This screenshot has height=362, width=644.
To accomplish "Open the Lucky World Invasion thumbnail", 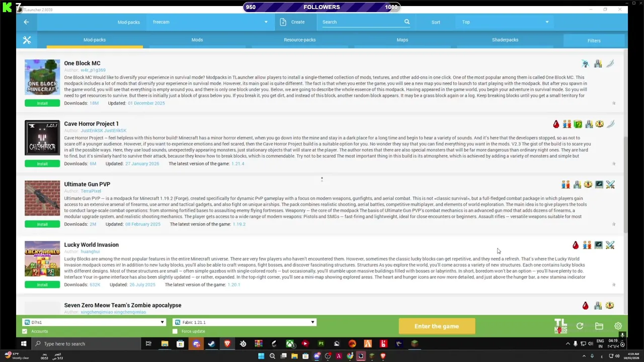I will (42, 258).
